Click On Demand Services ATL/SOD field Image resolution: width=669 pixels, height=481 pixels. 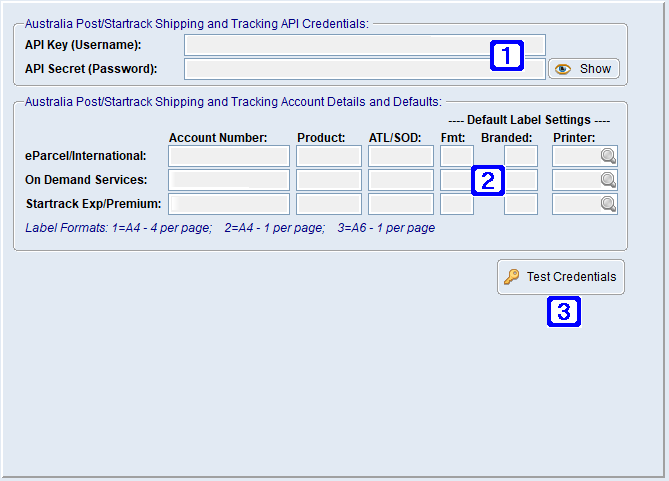401,180
